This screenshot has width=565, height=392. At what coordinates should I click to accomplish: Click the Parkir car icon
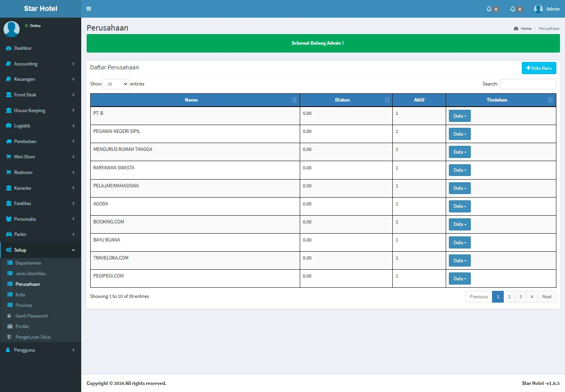9,234
